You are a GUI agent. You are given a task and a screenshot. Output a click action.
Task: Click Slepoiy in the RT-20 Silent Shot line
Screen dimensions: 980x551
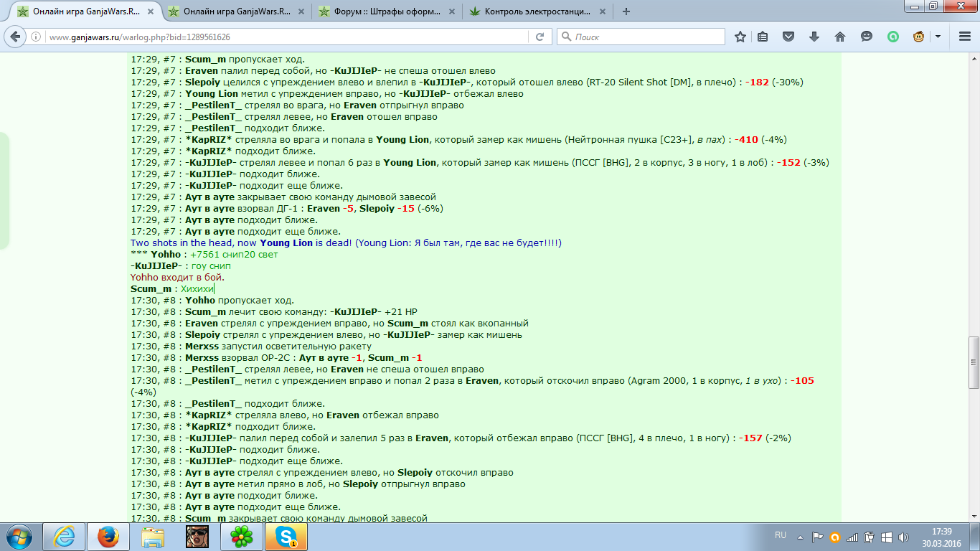click(x=203, y=83)
